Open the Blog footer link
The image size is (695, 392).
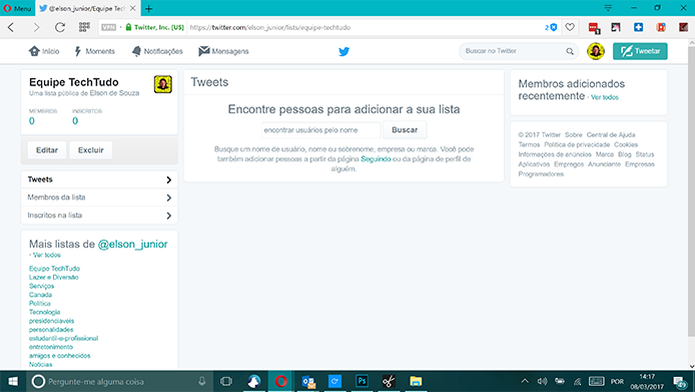[625, 154]
